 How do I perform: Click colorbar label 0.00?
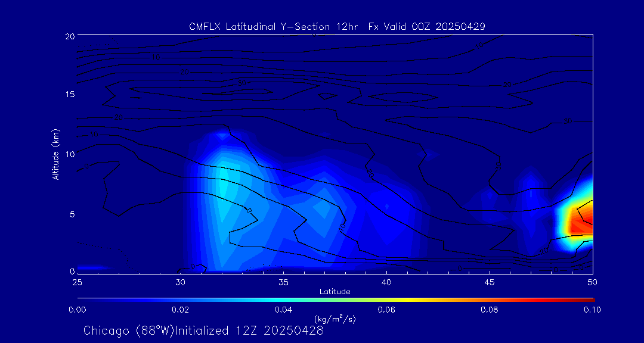click(77, 310)
